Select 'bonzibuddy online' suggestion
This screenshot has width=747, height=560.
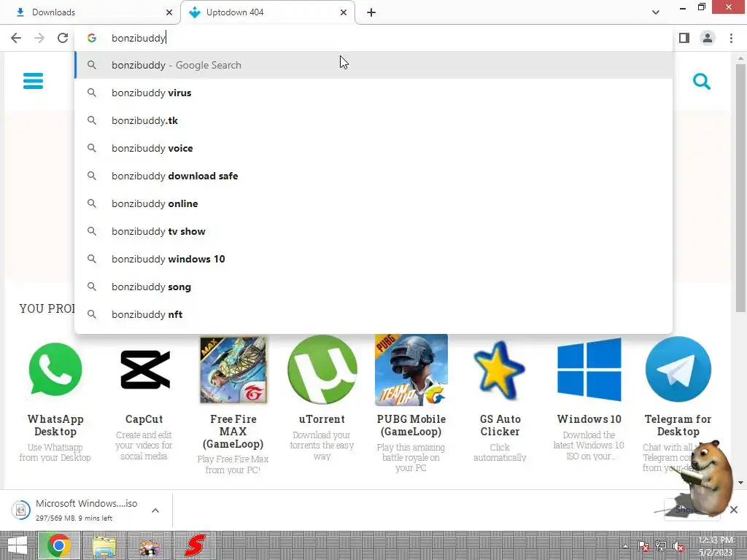tap(373, 203)
